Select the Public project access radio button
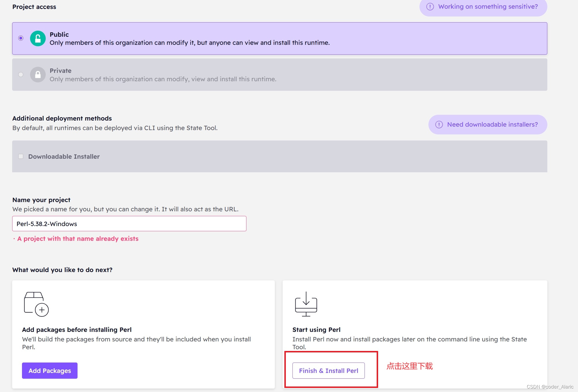578x392 pixels. point(21,38)
